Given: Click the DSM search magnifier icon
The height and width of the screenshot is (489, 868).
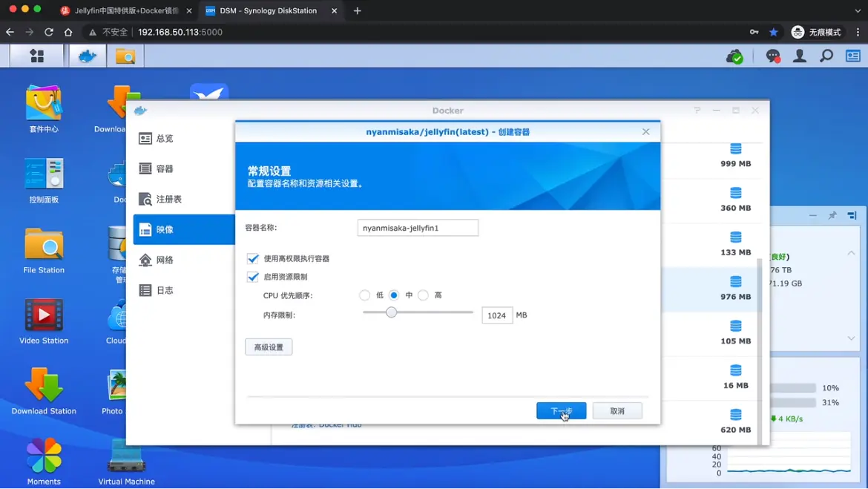Looking at the screenshot, I should 826,56.
